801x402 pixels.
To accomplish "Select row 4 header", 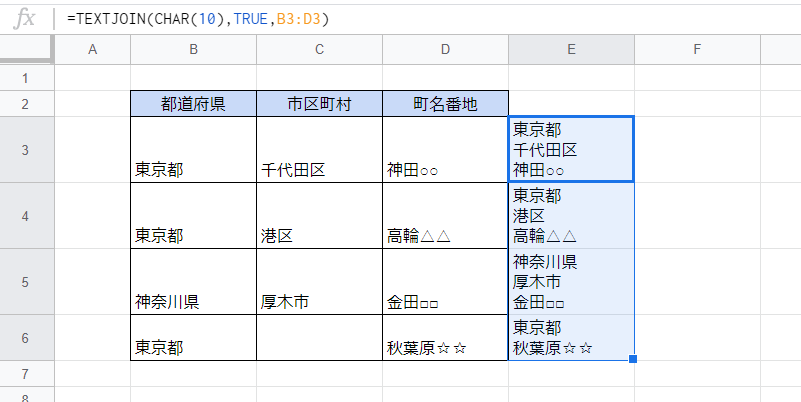I will pos(26,216).
